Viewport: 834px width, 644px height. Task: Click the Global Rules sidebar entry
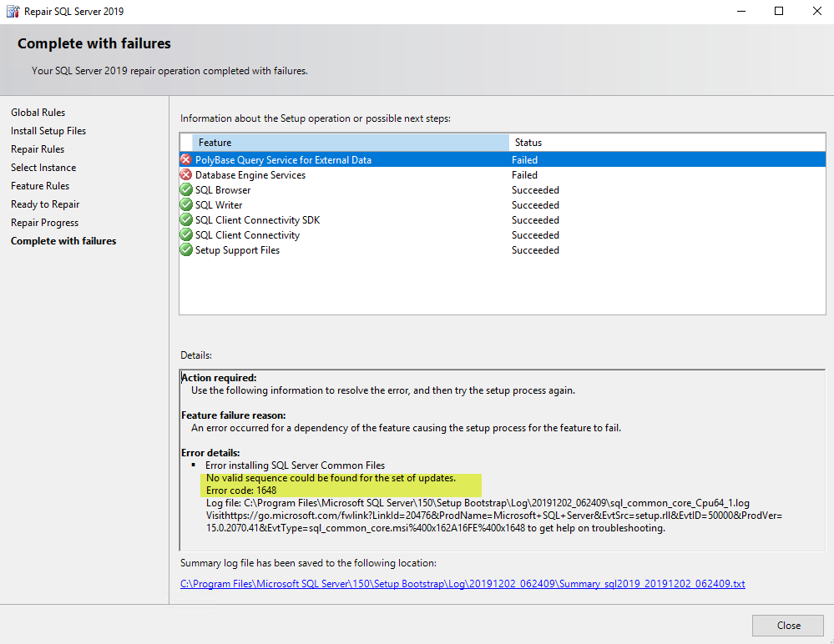[38, 112]
